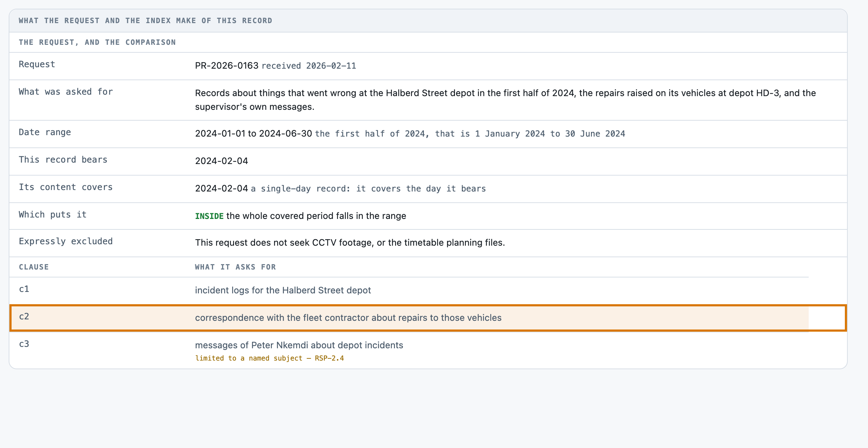Click clause c1 incident logs row

point(409,290)
